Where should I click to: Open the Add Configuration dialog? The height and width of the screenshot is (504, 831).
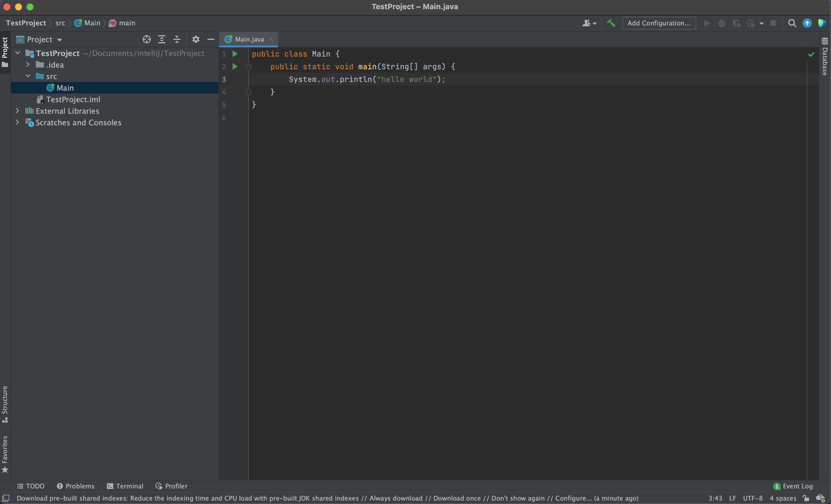click(x=659, y=23)
